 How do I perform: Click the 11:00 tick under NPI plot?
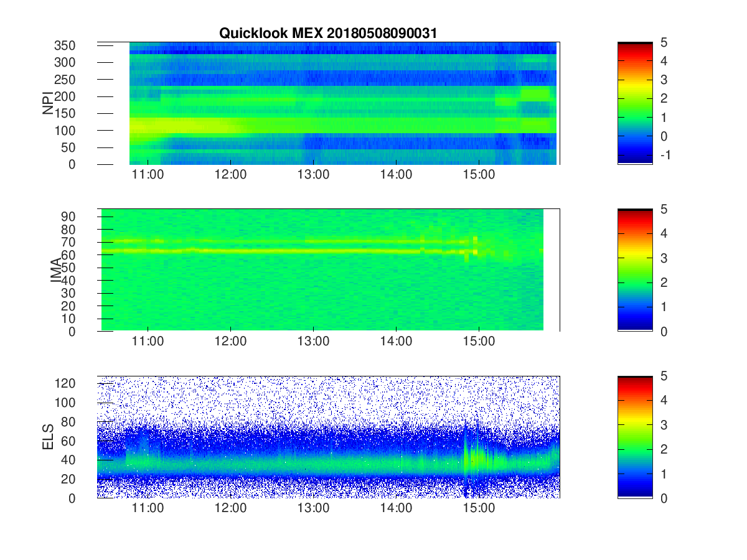coord(148,175)
